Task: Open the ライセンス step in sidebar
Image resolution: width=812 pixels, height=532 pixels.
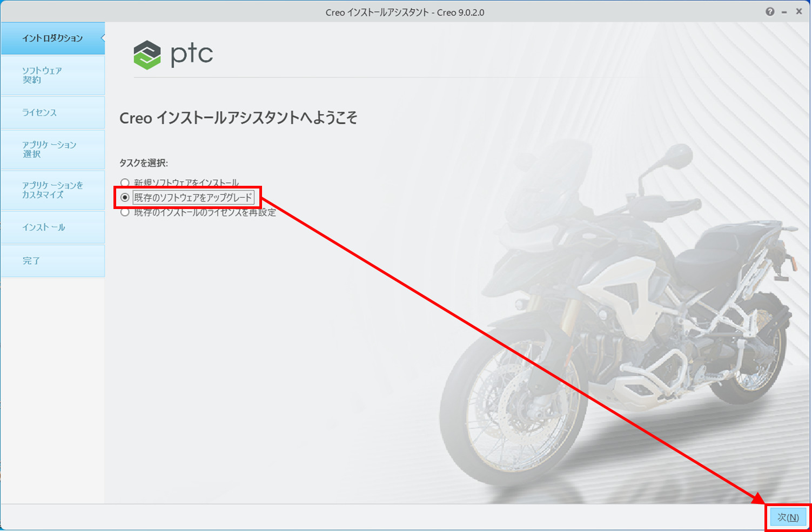Action: pyautogui.click(x=52, y=112)
